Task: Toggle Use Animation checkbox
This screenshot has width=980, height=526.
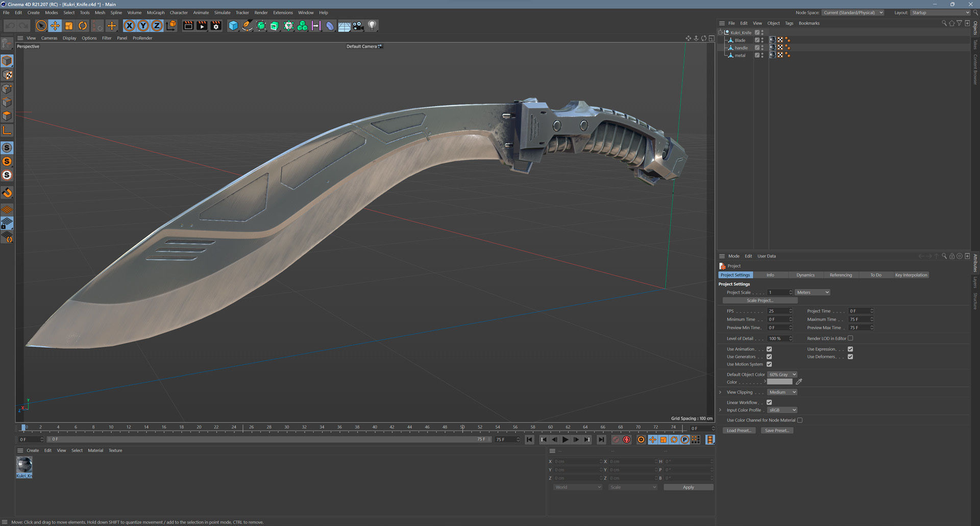Action: (769, 349)
